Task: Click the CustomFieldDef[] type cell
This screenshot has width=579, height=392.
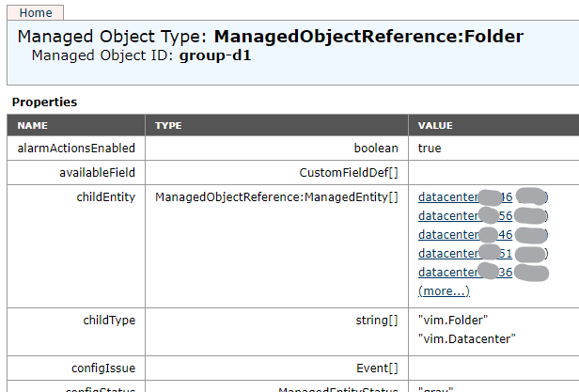Action: coord(348,173)
